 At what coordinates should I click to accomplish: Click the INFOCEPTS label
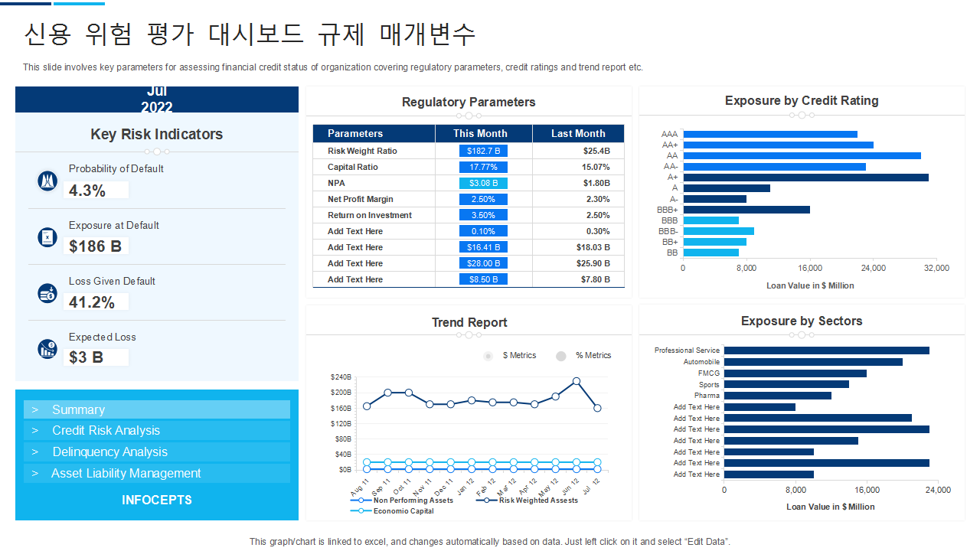point(157,500)
